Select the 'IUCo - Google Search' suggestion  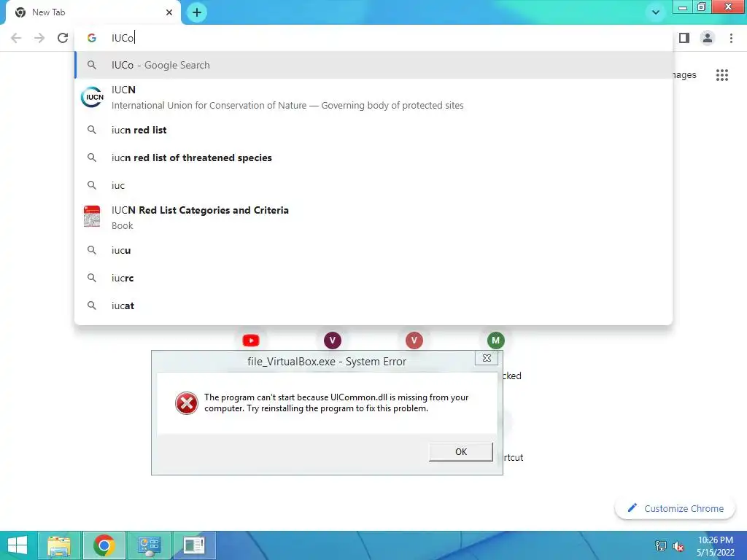(x=373, y=65)
